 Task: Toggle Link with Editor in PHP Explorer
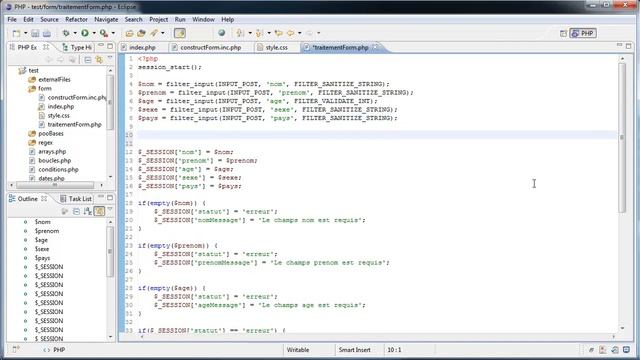coord(99,60)
